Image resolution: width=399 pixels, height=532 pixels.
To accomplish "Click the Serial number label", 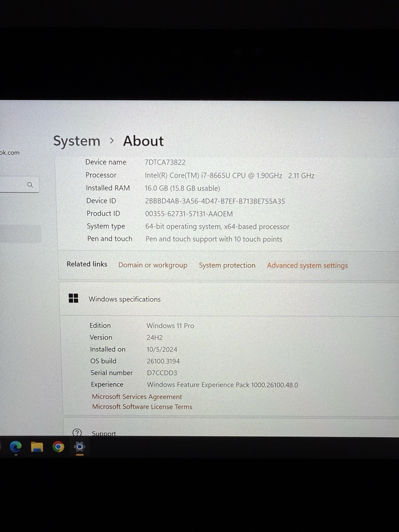I will point(112,372).
